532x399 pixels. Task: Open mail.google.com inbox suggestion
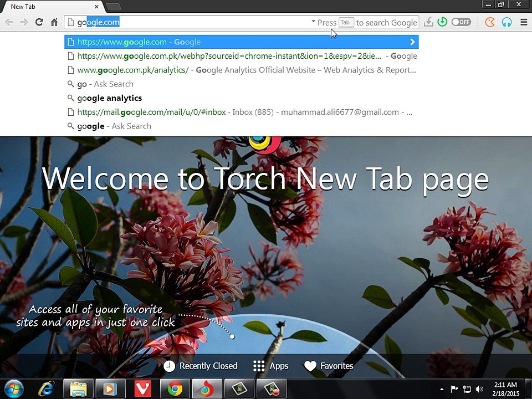click(241, 112)
